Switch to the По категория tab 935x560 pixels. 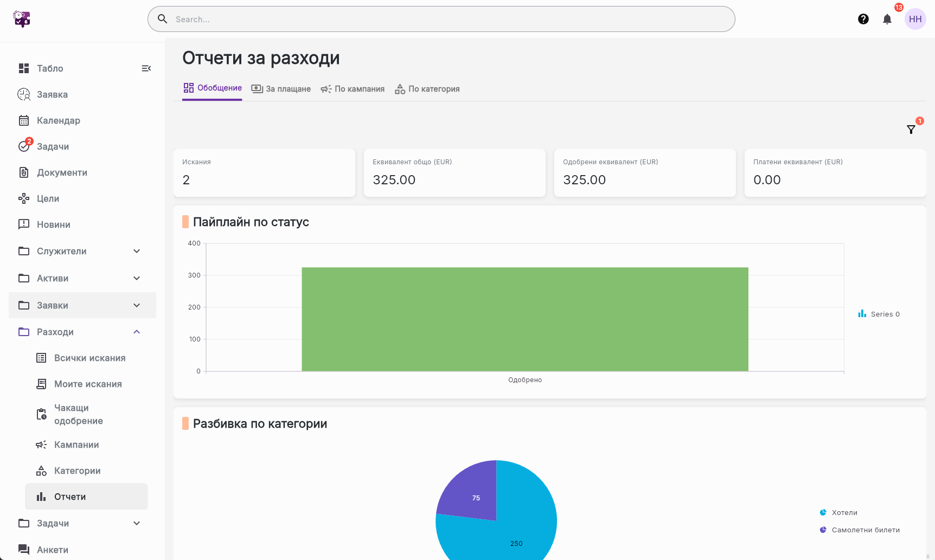[x=427, y=89]
